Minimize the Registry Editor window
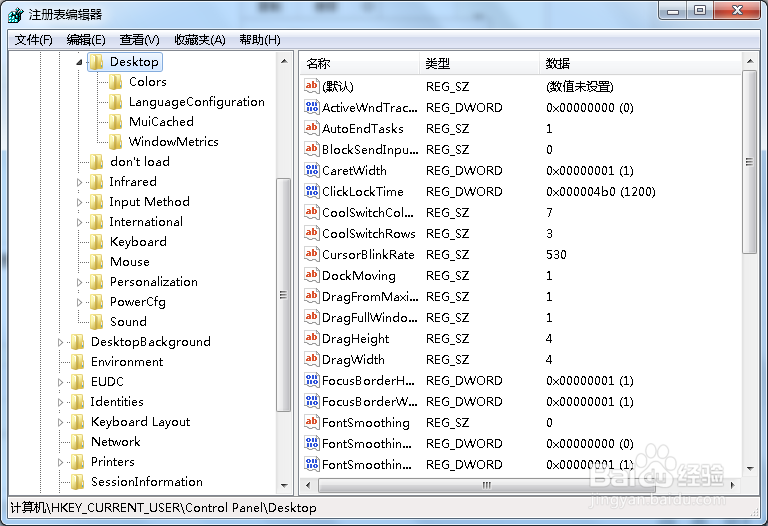This screenshot has height=526, width=768. click(x=673, y=10)
